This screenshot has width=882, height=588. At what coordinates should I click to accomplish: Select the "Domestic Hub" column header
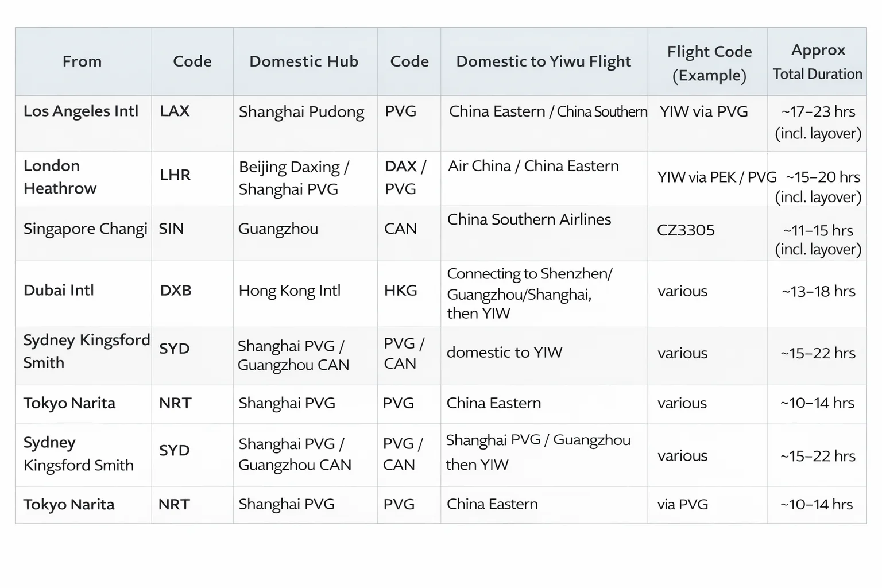304,61
